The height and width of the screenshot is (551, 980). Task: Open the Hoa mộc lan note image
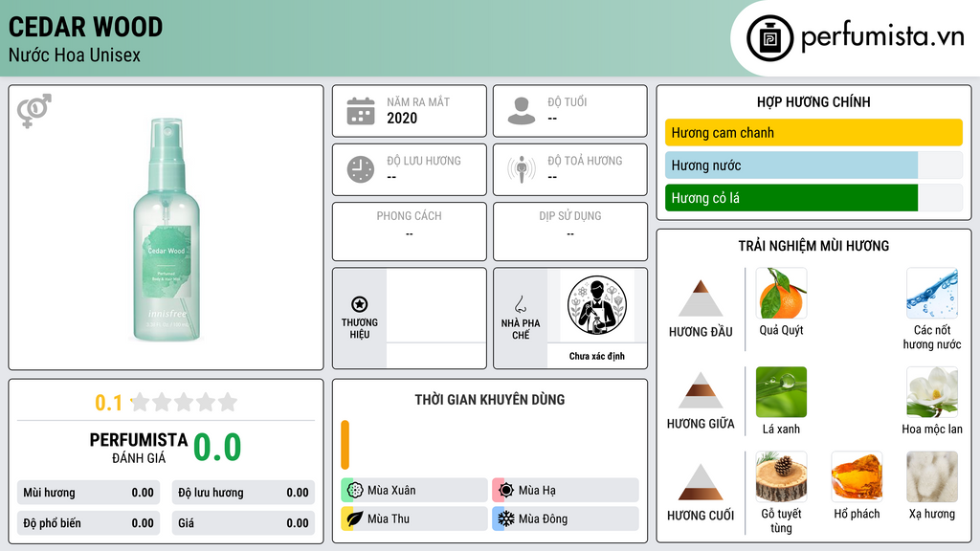(932, 391)
